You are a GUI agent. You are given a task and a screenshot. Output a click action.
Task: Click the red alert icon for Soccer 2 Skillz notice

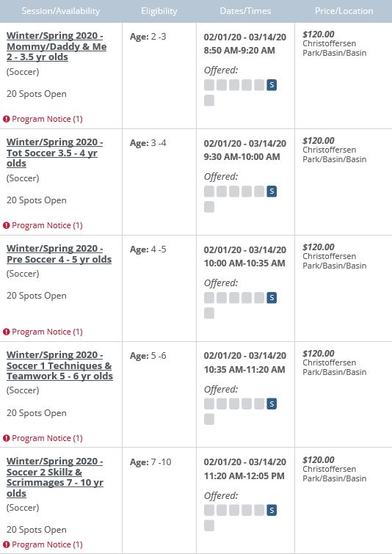tap(7, 544)
